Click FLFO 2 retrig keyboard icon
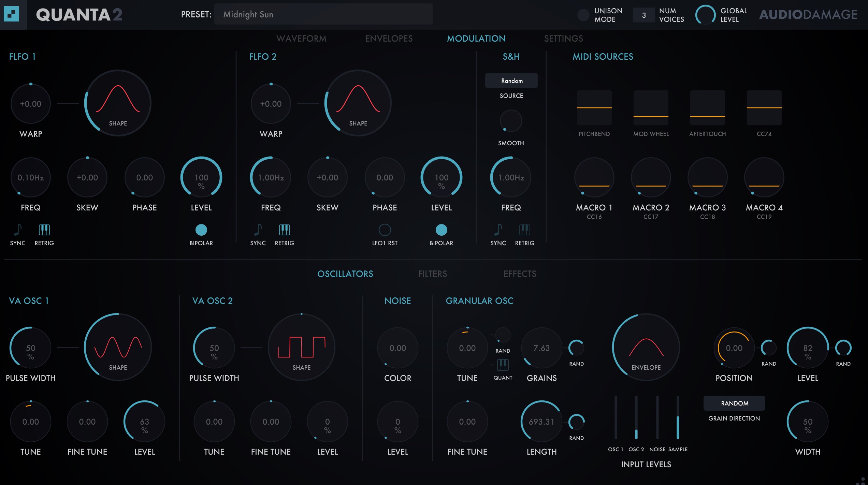 point(284,230)
